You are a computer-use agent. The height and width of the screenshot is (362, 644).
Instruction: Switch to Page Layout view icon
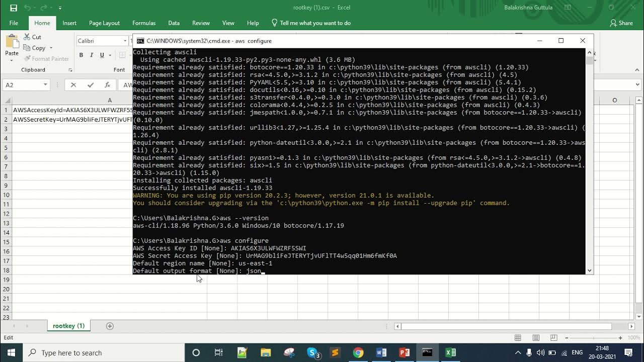click(x=536, y=338)
